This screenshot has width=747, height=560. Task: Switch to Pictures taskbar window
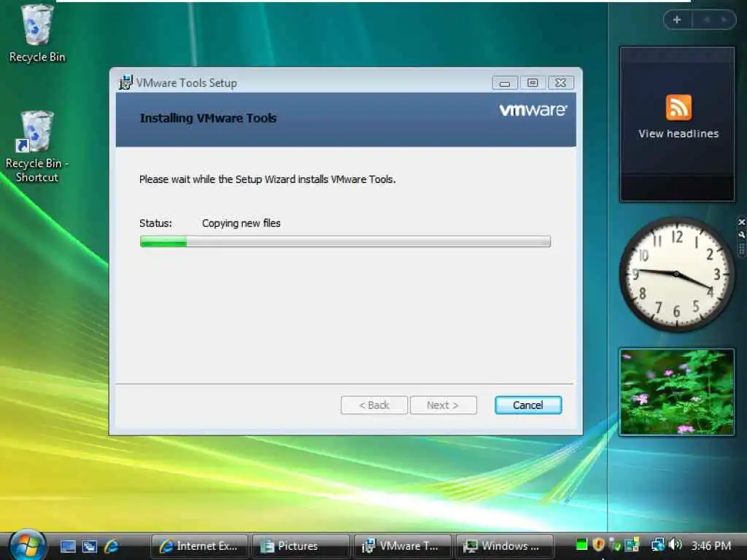click(x=301, y=546)
